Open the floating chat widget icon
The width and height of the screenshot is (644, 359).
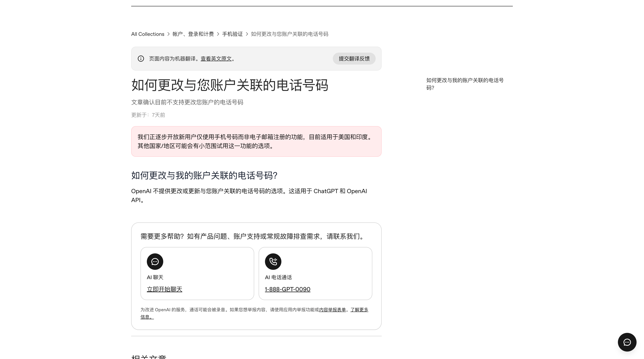[x=627, y=342]
